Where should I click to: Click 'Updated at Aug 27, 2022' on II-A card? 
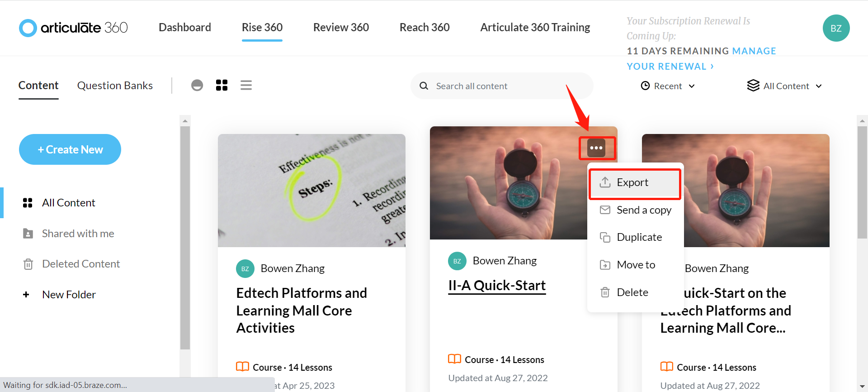(498, 378)
